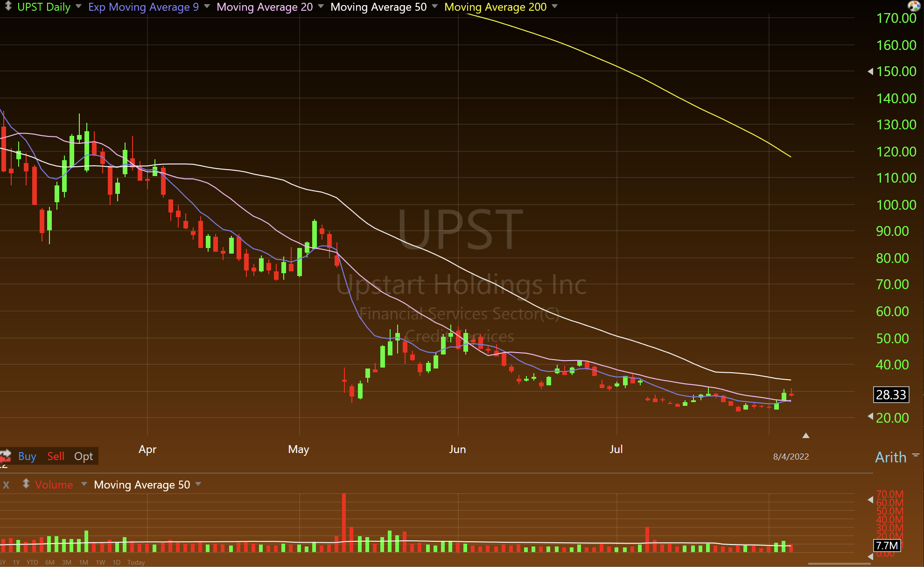Click the up triangle marker above 8/4/2022
Image resolution: width=924 pixels, height=567 pixels.
pos(806,435)
